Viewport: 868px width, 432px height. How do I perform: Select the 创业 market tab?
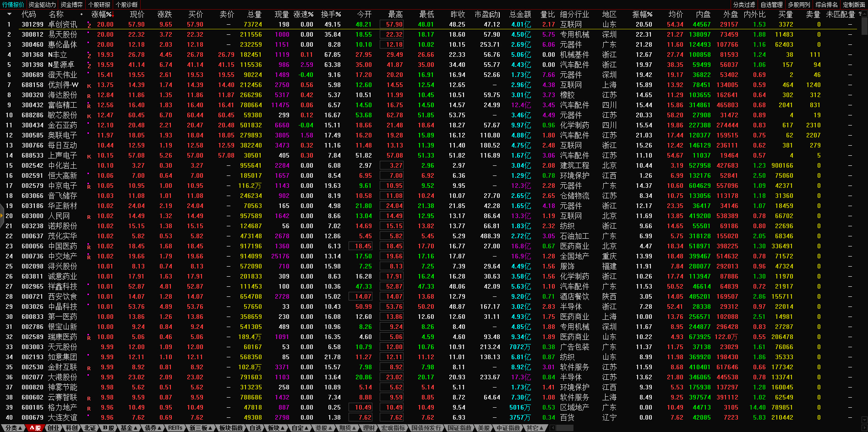click(54, 428)
